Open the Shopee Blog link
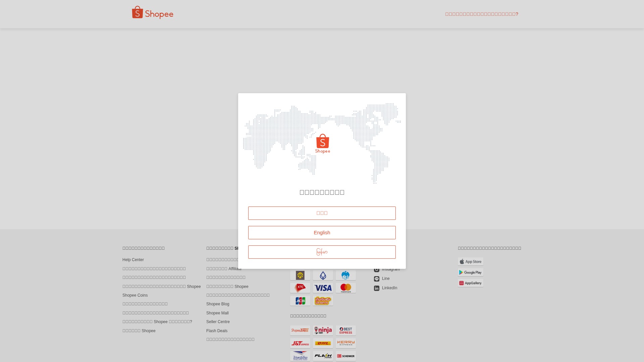The width and height of the screenshot is (644, 362). (x=218, y=304)
